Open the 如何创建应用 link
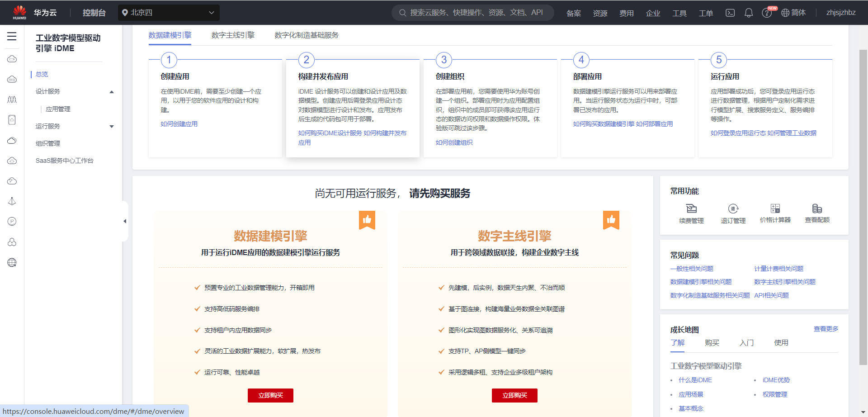This screenshot has width=868, height=417. coord(179,124)
